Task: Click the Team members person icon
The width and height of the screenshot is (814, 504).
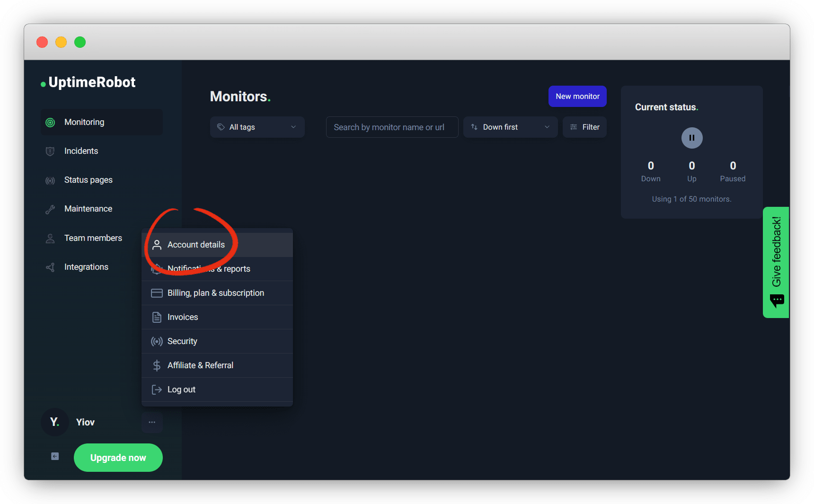Action: pos(50,239)
